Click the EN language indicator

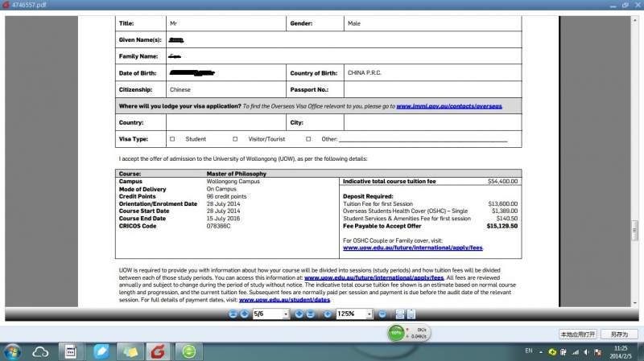[x=529, y=351]
